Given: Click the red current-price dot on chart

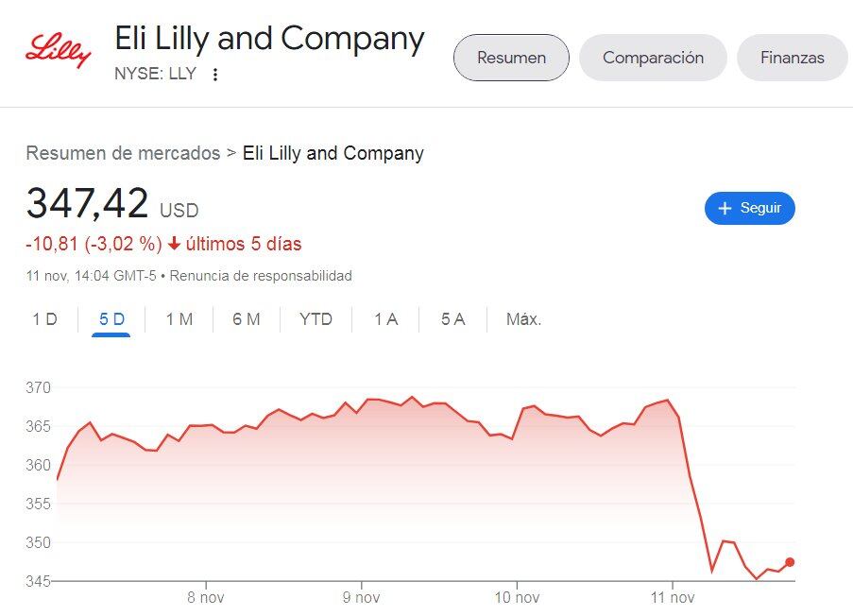Looking at the screenshot, I should 790,562.
